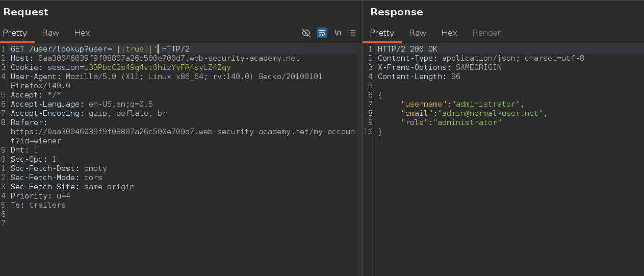
Task: Switch to the Request Hex tab
Action: point(82,33)
